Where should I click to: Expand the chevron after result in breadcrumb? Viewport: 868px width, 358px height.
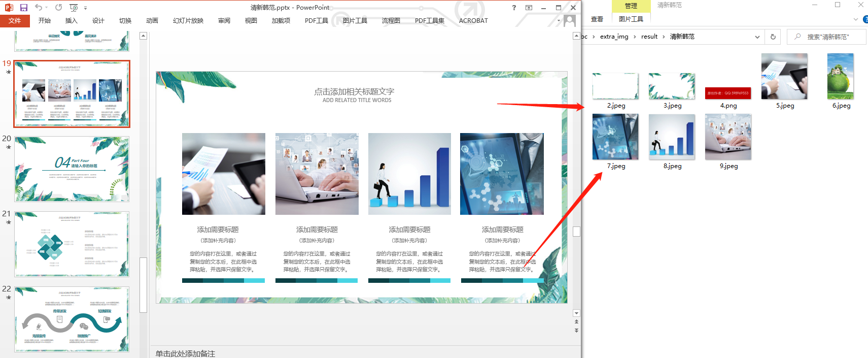click(x=664, y=37)
